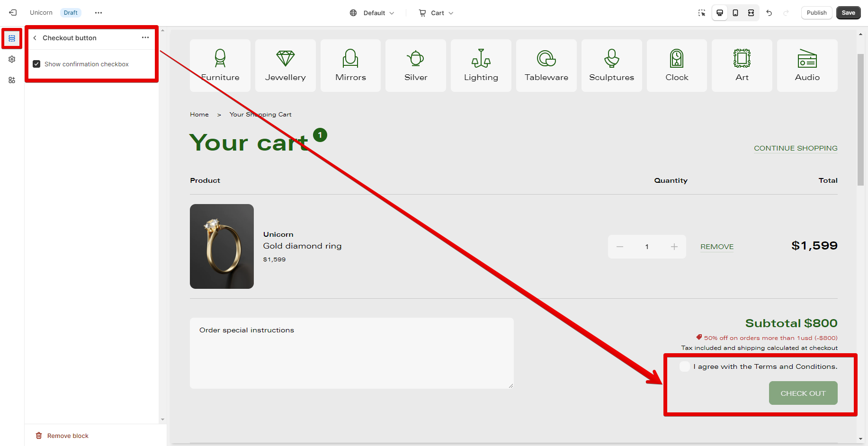The width and height of the screenshot is (868, 446).
Task: Expand the Default market dropdown
Action: click(372, 13)
